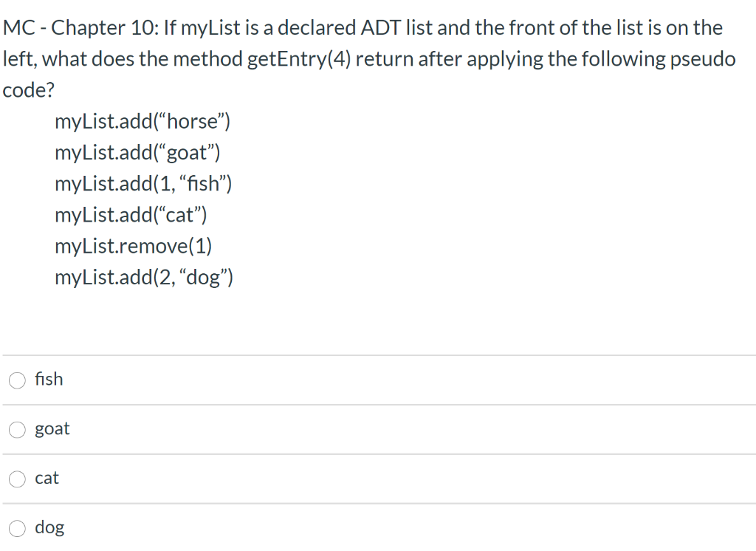Click the myList.add(1, "fish") code line
The height and width of the screenshot is (551, 756).
coord(145,184)
